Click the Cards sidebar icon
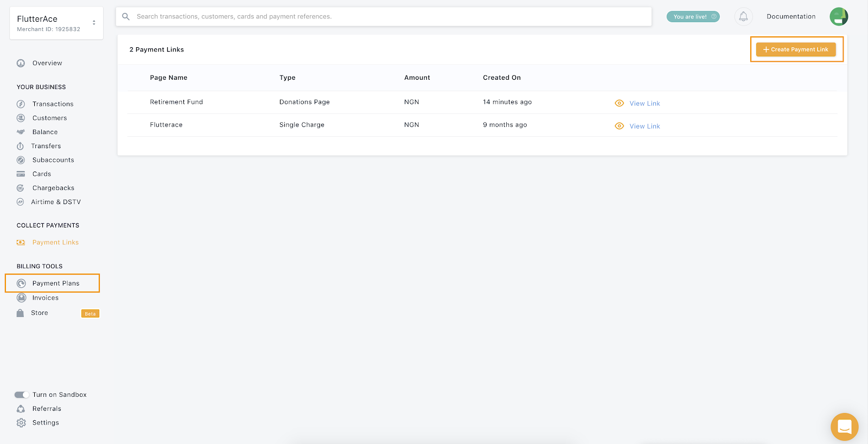868x444 pixels. click(21, 174)
